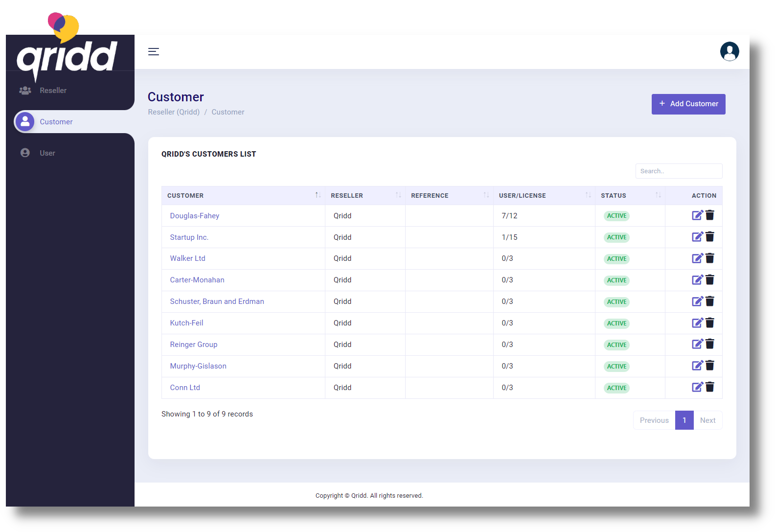Viewport: 775px width, 532px height.
Task: Edit the Kutch-Feil customer
Action: 697,323
